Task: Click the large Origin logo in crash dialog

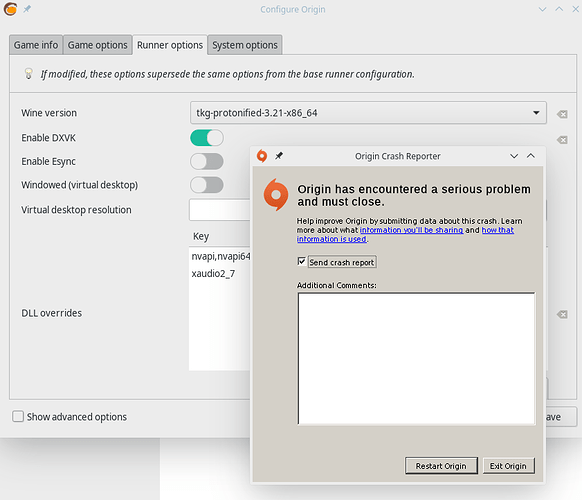Action: tap(276, 195)
